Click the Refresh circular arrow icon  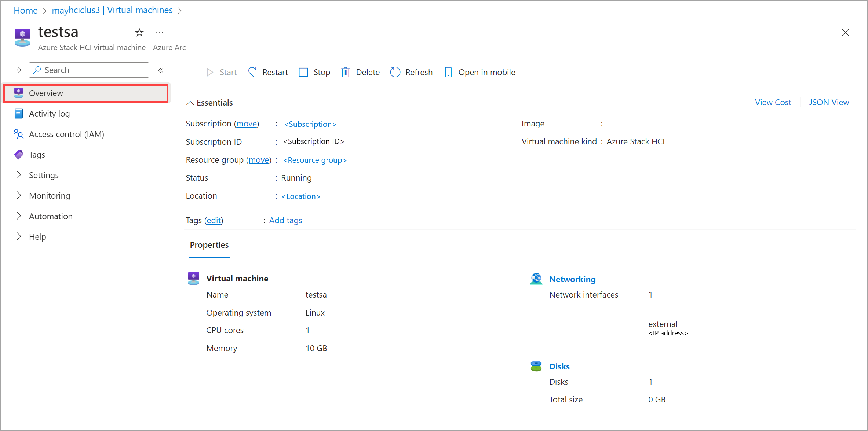395,72
